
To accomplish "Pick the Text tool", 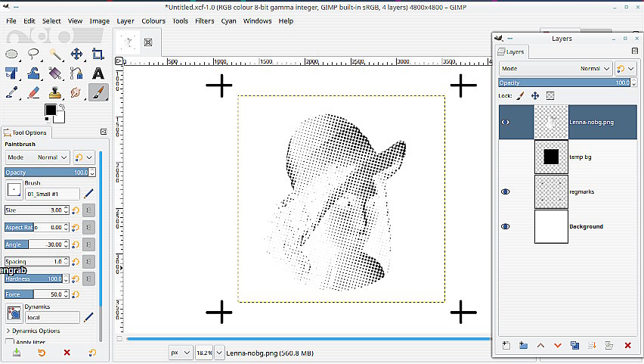I will click(98, 73).
